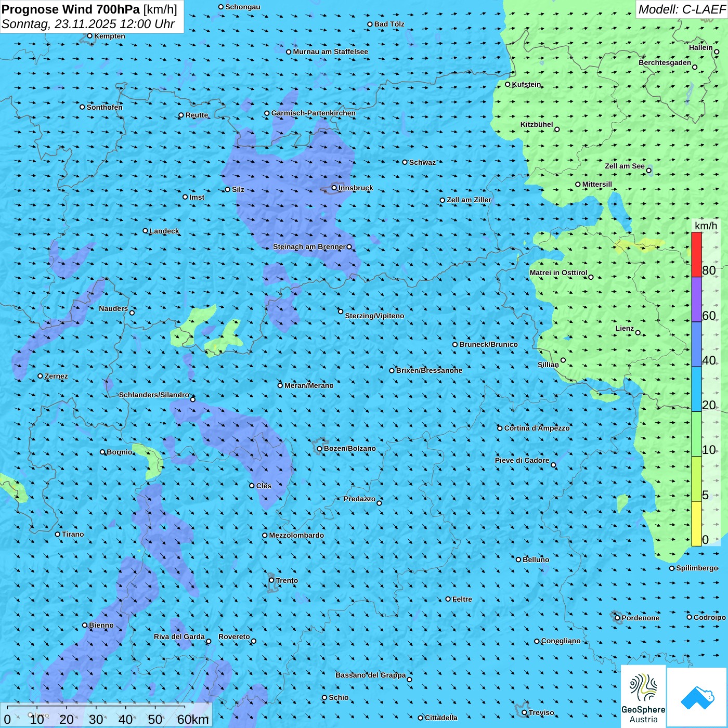728x728 pixels.
Task: Click the 'Lienz' label
Action: pos(625,328)
